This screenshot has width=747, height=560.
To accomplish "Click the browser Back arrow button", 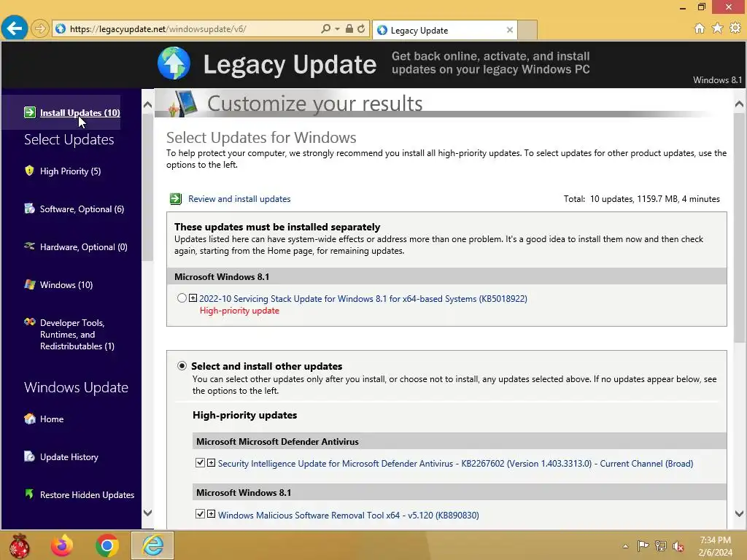I will (15, 28).
